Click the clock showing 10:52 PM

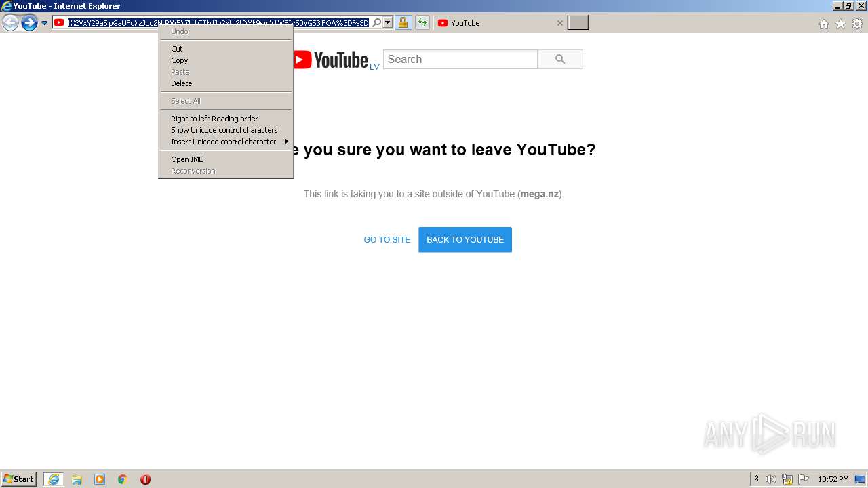pos(833,479)
